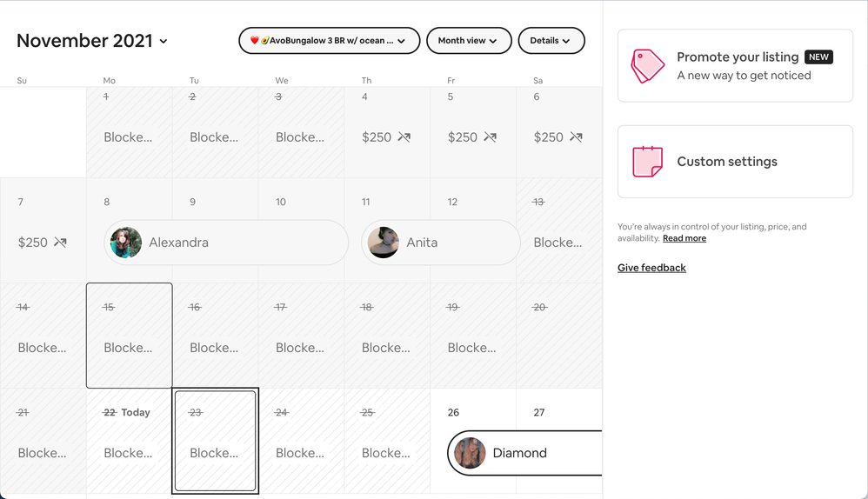Viewport: 868px width, 499px height.
Task: Select today's date, November 22
Action: pos(129,441)
